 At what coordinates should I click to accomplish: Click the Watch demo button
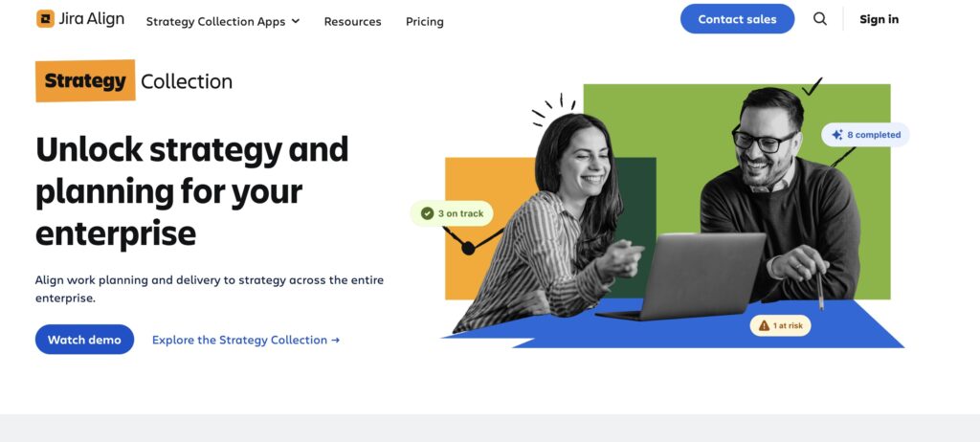(x=84, y=340)
